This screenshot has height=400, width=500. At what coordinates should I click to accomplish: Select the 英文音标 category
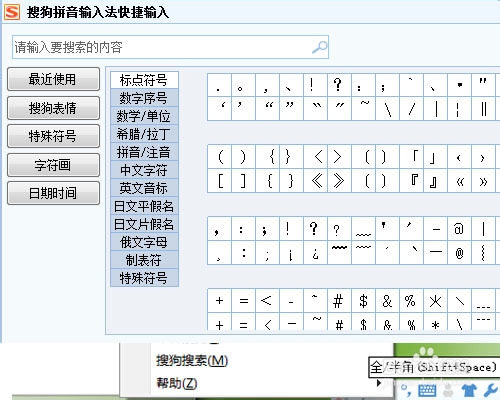[144, 188]
